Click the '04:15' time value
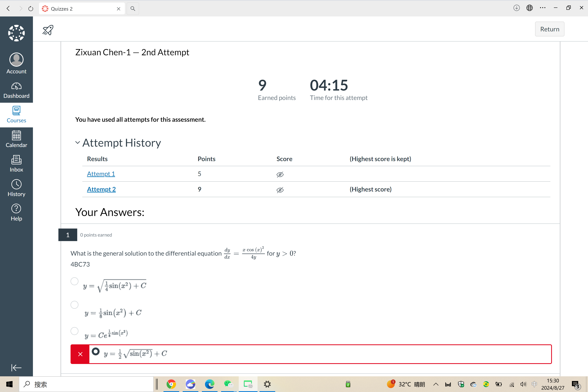 click(x=329, y=85)
